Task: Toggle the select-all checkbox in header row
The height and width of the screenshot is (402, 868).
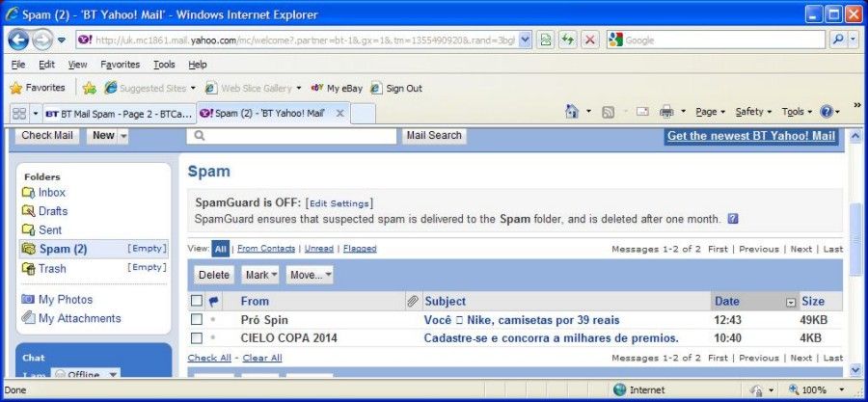Action: point(197,301)
